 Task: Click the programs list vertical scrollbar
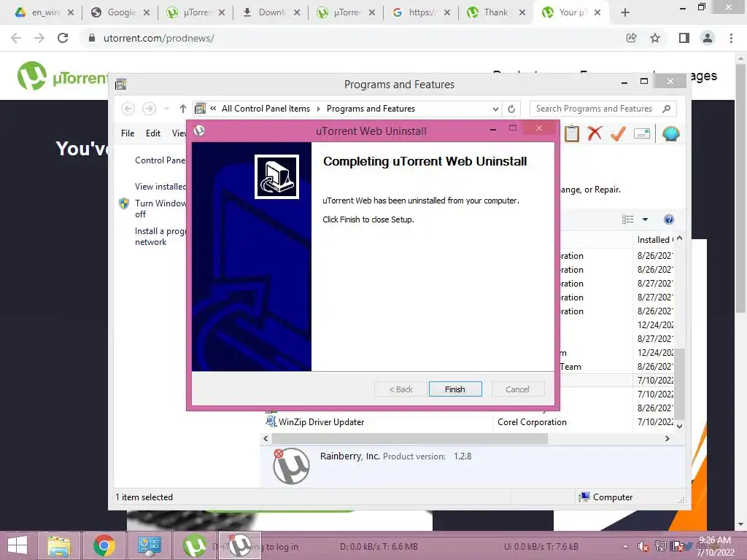680,385
